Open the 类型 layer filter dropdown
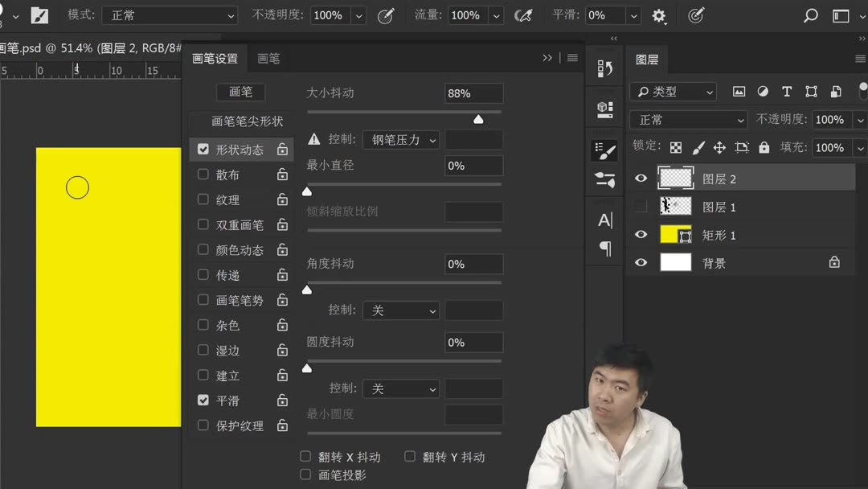868x489 pixels. tap(674, 92)
